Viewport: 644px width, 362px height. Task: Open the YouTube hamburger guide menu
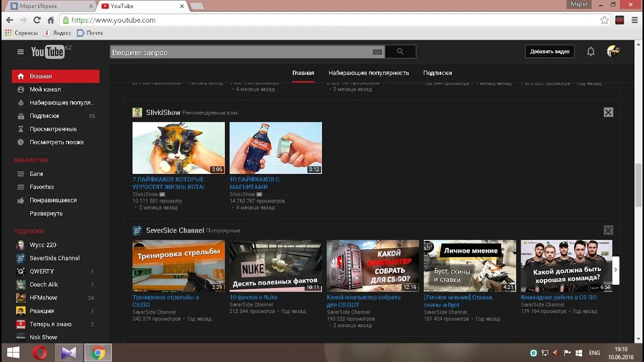click(x=21, y=52)
